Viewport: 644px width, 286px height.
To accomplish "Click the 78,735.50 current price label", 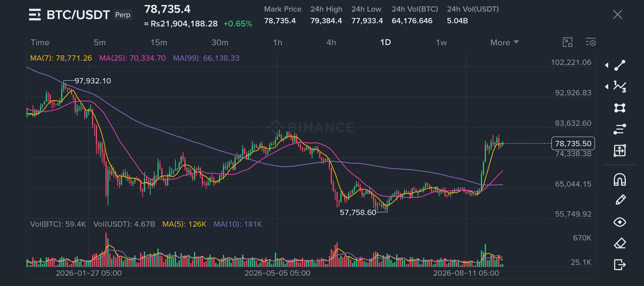I will pos(573,144).
